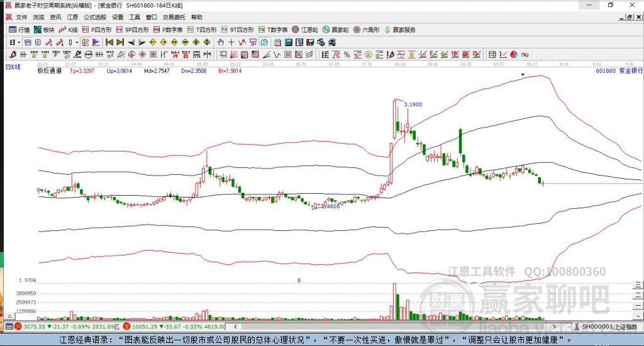Image resolution: width=644 pixels, height=346 pixels.
Task: Open the 交易委托 menu
Action: click(x=174, y=17)
